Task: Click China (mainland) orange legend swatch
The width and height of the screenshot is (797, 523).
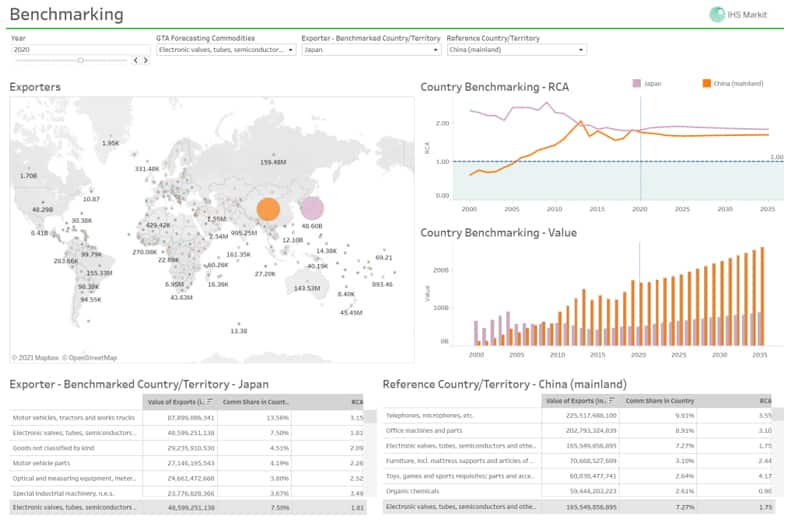Action: coord(706,84)
